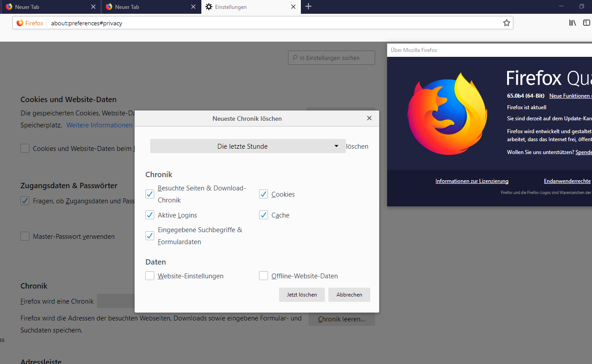The width and height of the screenshot is (592, 364).
Task: Check Cookies und Website-Daten beim checkbox
Action: tap(25, 148)
